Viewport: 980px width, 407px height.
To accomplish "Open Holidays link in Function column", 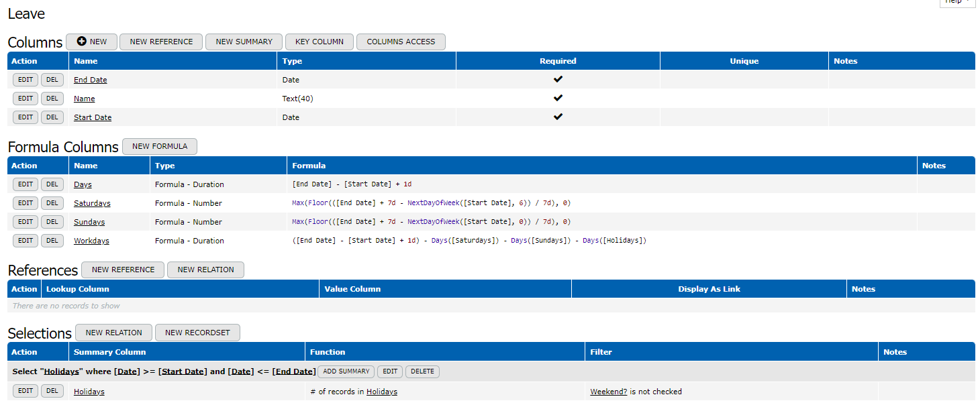I will point(382,392).
